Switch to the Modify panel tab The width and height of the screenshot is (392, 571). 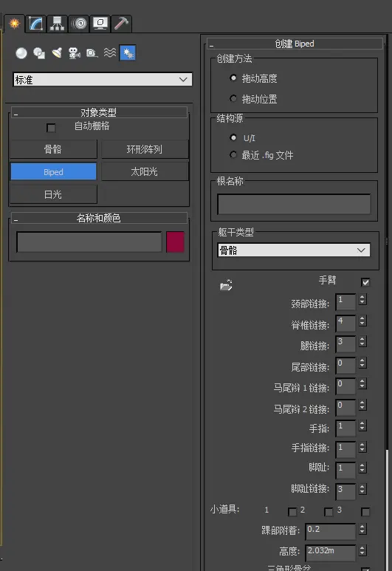(36, 24)
